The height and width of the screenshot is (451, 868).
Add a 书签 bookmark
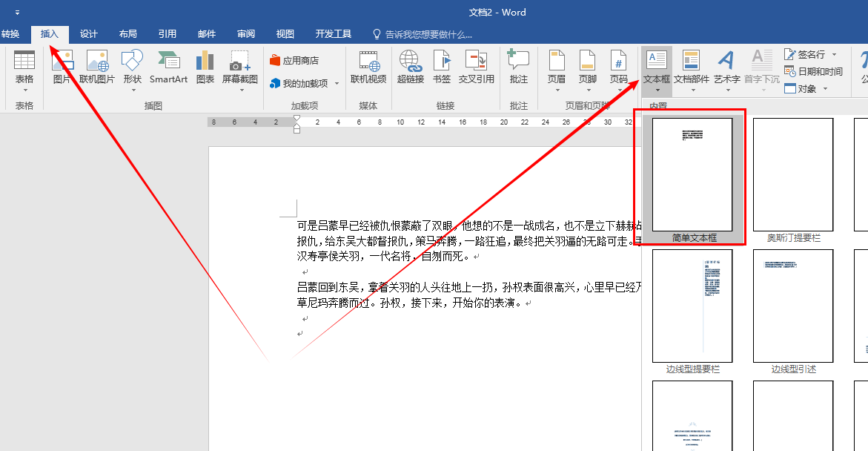point(441,68)
